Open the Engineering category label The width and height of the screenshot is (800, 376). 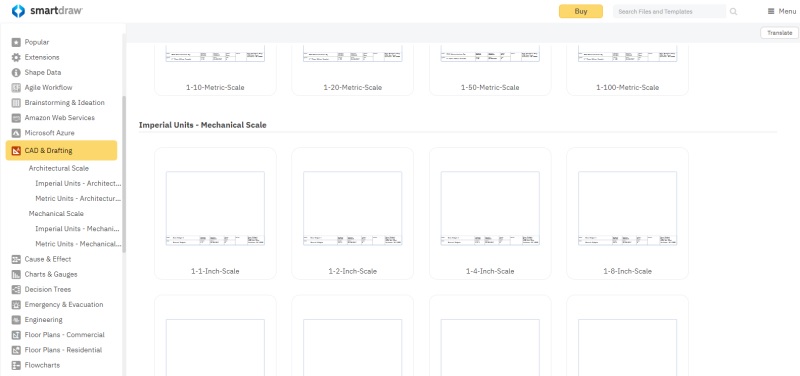(x=43, y=320)
